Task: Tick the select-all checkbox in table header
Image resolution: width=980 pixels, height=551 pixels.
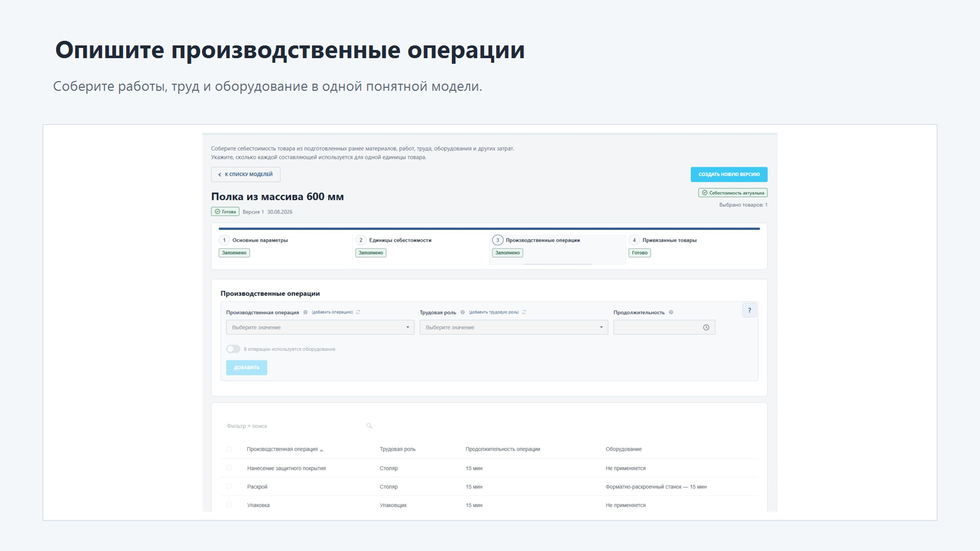Action: (x=229, y=449)
